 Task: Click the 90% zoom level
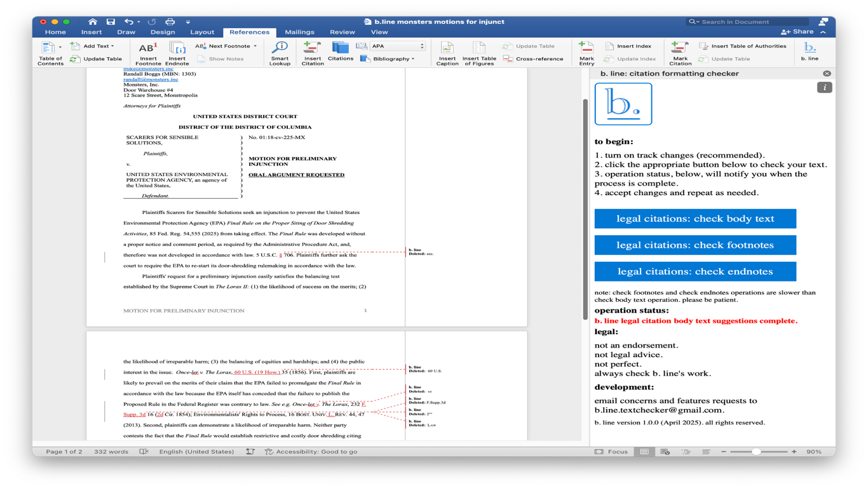click(814, 452)
